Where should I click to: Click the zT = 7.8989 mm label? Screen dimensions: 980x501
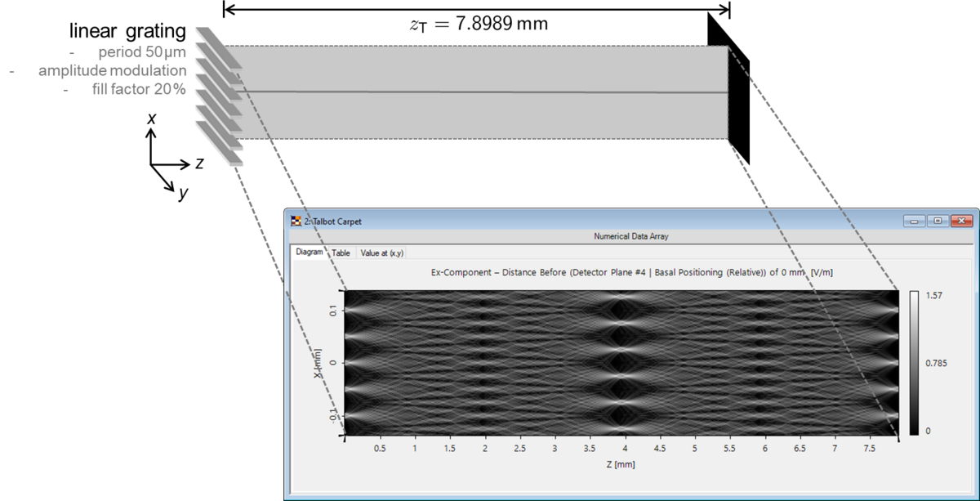click(479, 25)
